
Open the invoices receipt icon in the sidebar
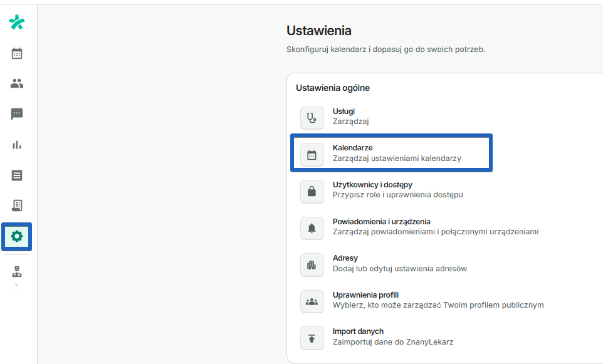pos(16,175)
